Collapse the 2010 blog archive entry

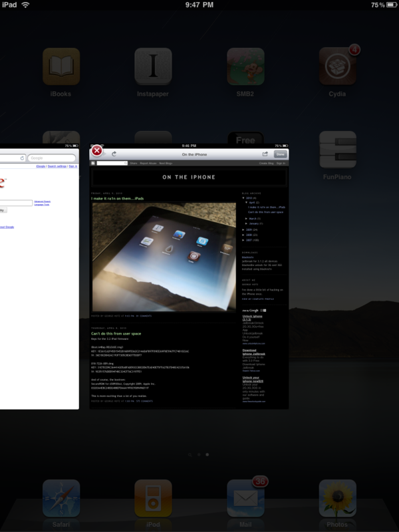[x=243, y=198]
